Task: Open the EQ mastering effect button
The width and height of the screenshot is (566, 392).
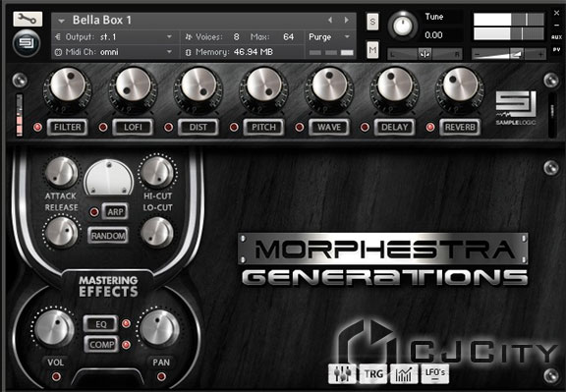Action: [x=100, y=324]
